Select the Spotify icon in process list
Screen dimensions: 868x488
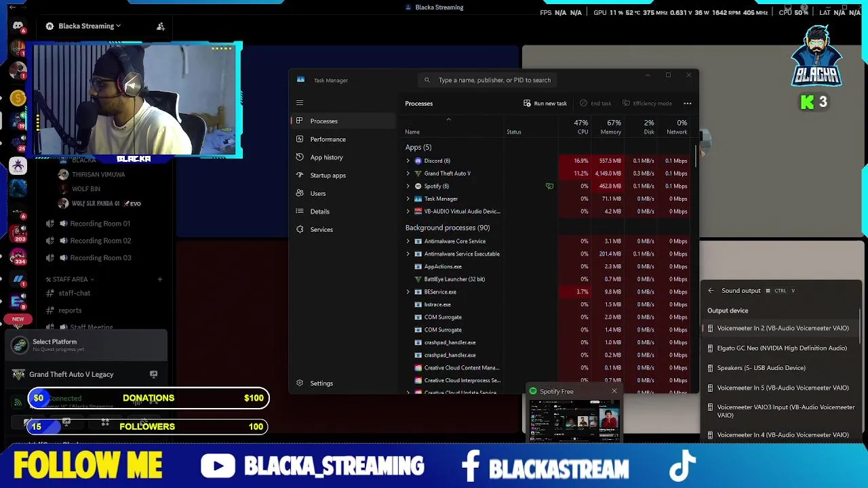point(418,186)
